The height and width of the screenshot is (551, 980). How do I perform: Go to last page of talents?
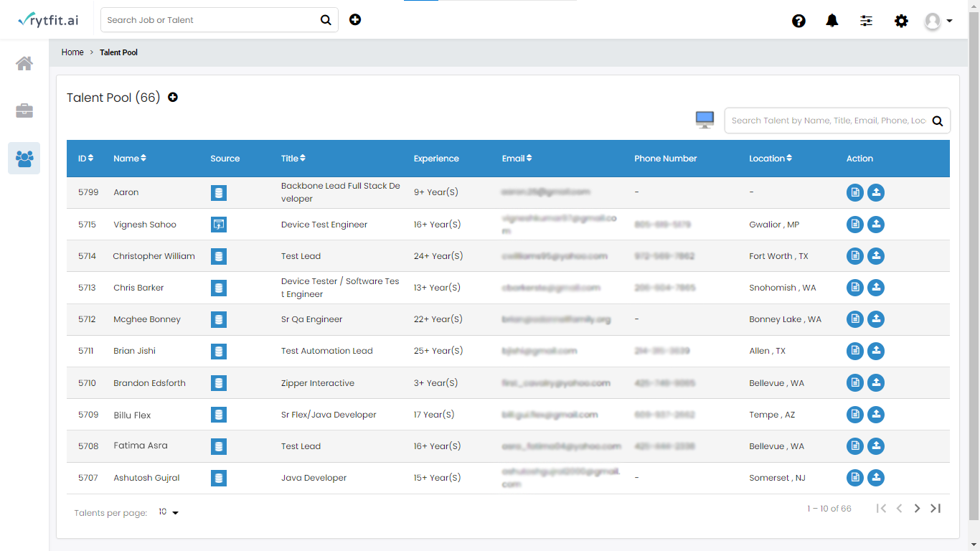click(936, 509)
